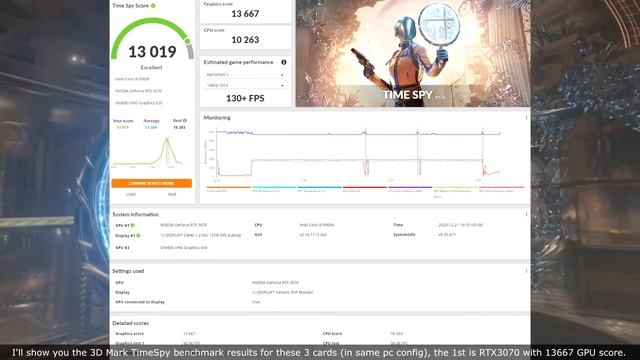The width and height of the screenshot is (640, 360).
Task: Click the Save button below Compare Result Online
Action: pos(172,194)
